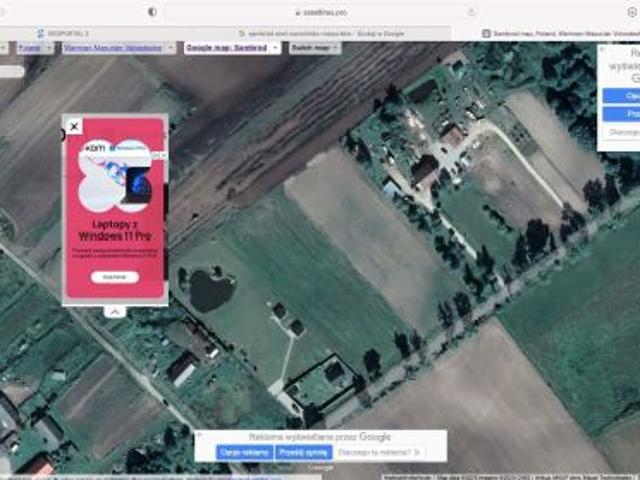The width and height of the screenshot is (640, 480).
Task: Click the second blue button in bottom ad
Action: pos(304,452)
